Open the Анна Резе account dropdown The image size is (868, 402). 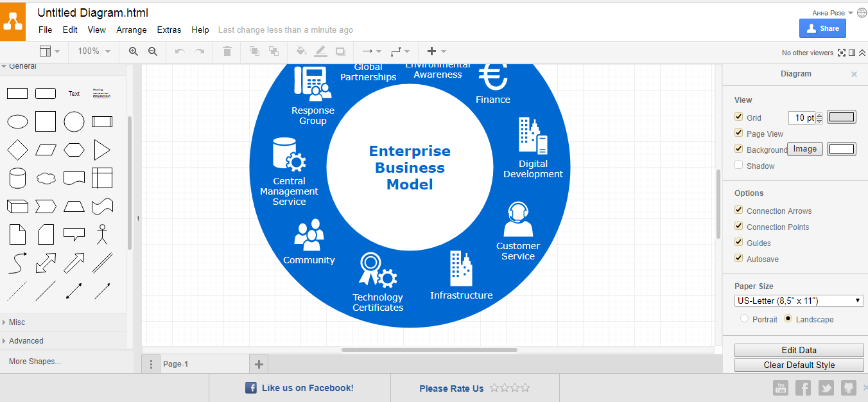point(833,13)
